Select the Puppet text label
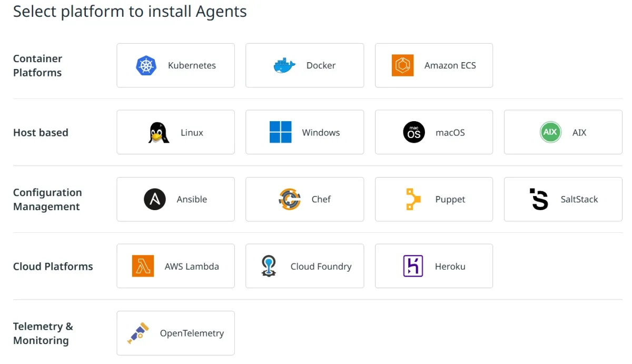Viewport: 632px width, 364px height. [450, 200]
